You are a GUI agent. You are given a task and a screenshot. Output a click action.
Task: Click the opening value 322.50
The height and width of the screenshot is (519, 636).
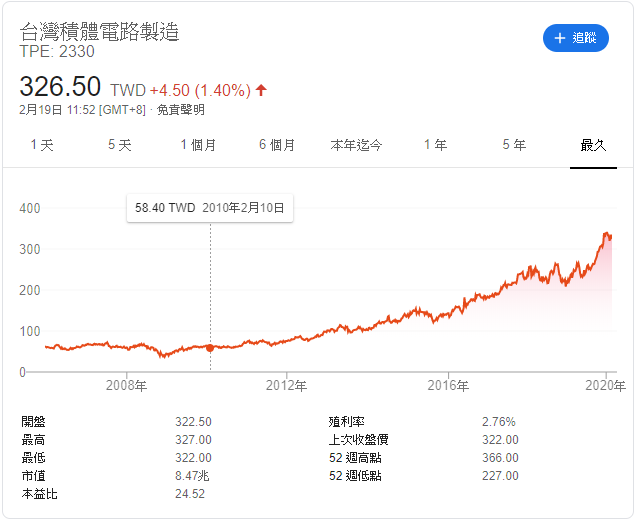(193, 422)
